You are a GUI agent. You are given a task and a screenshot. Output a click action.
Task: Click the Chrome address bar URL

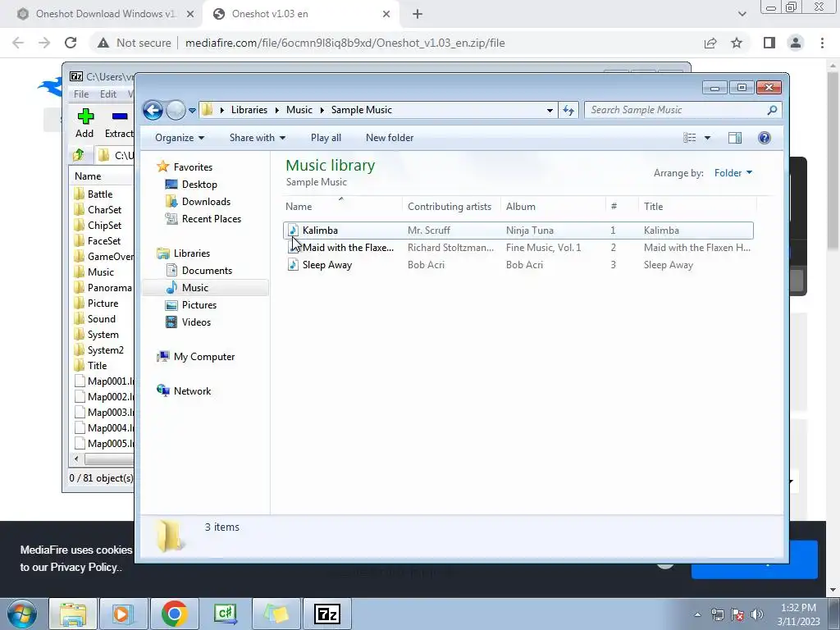[x=345, y=43]
